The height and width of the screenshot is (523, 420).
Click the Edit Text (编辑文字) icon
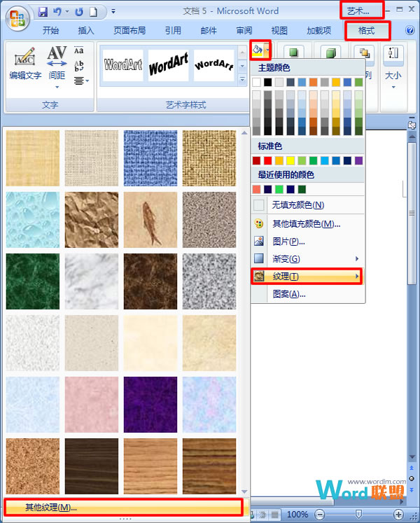[x=24, y=63]
